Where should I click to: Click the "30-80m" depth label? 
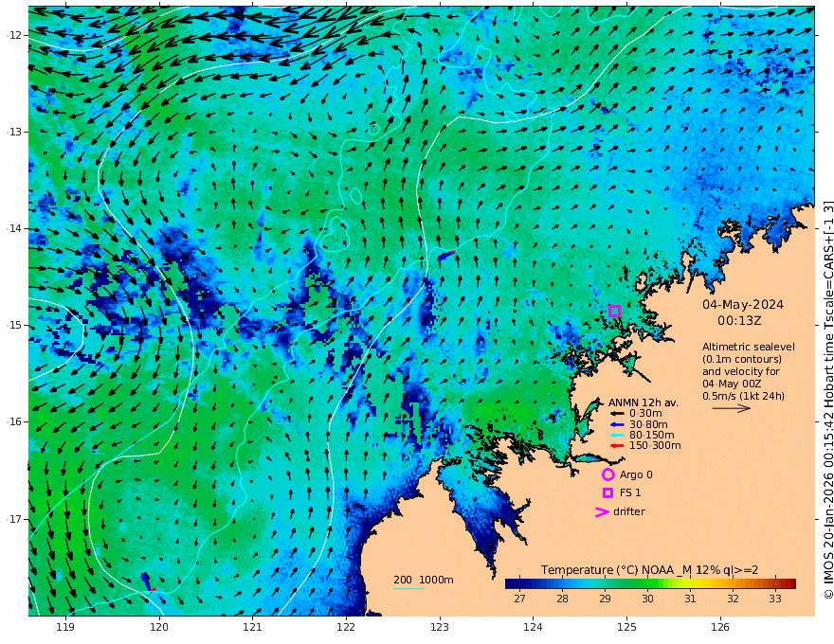click(x=648, y=424)
